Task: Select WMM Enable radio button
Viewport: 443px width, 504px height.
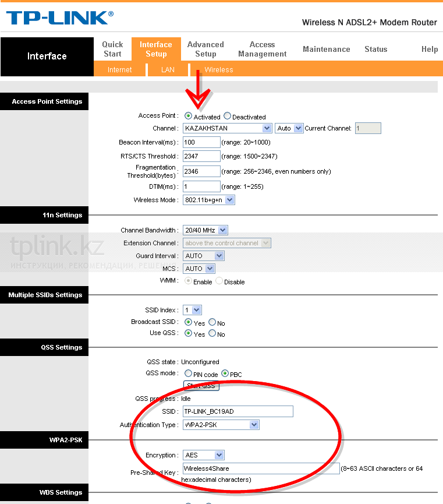Action: pyautogui.click(x=188, y=281)
